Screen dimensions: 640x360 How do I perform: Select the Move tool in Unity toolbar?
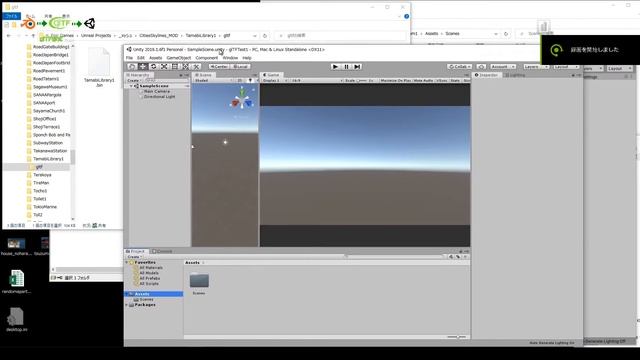(x=142, y=67)
